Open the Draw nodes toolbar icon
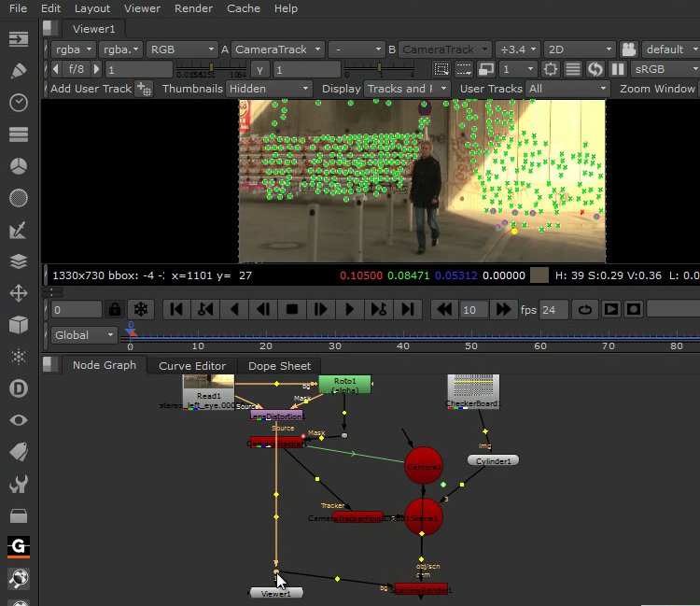 tap(19, 71)
